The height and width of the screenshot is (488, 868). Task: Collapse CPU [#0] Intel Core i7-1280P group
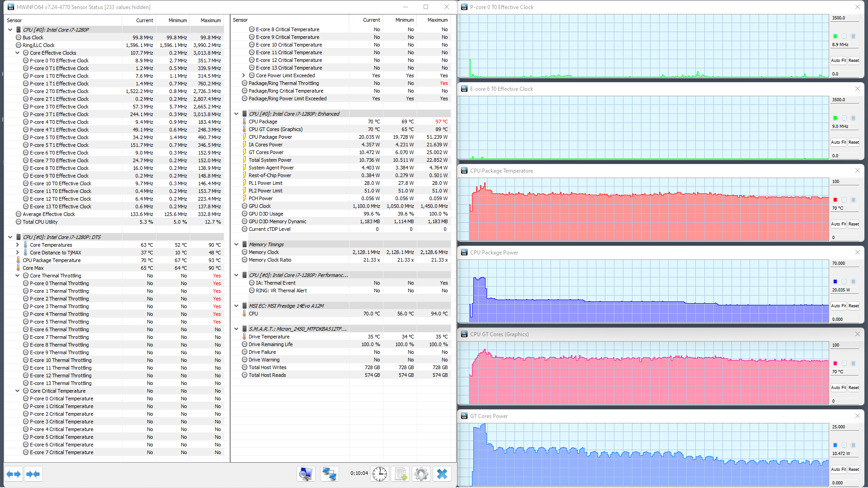(10, 30)
